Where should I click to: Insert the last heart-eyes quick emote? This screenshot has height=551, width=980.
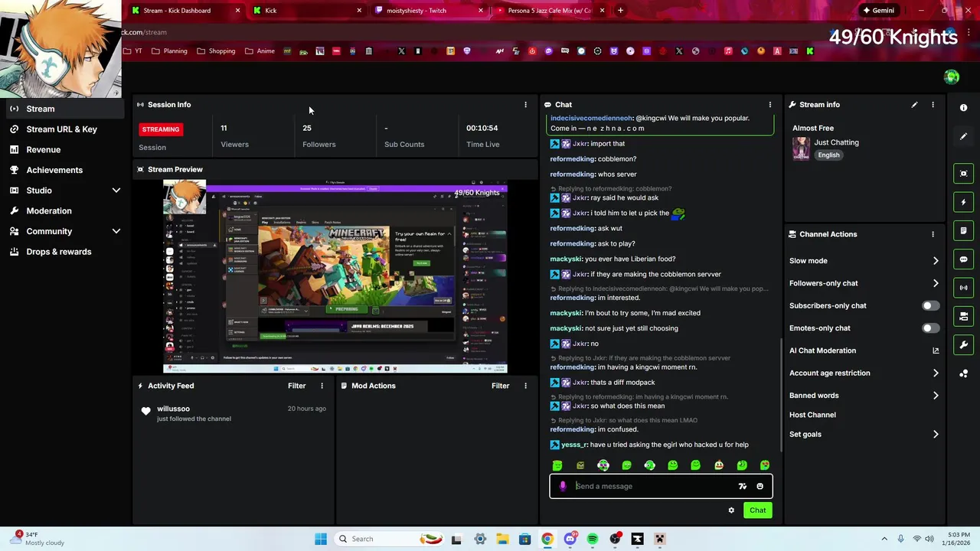click(x=765, y=465)
